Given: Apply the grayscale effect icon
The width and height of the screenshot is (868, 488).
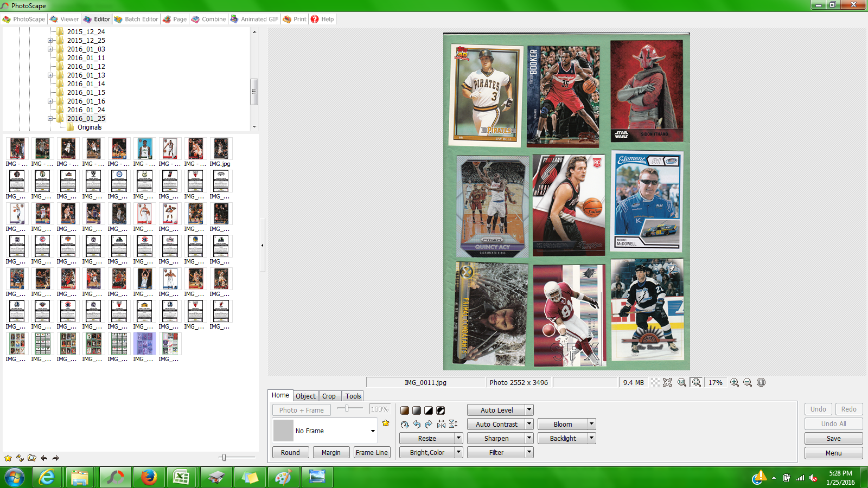Looking at the screenshot, I should [x=417, y=410].
